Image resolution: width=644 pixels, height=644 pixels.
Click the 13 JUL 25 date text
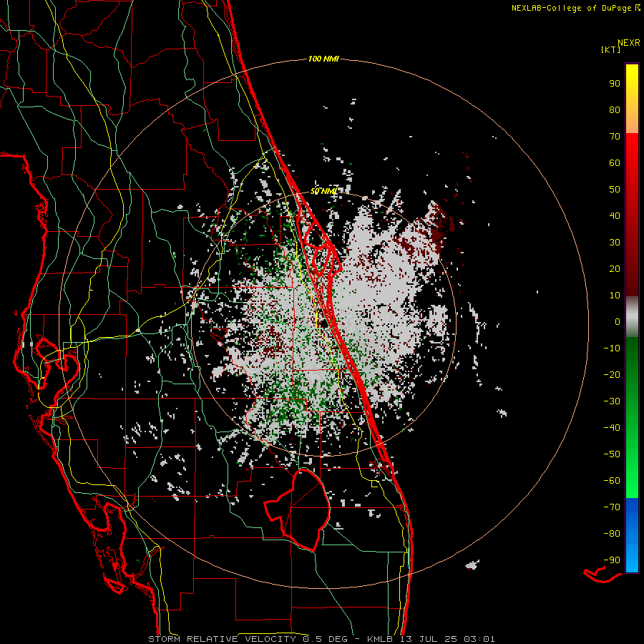(429, 639)
